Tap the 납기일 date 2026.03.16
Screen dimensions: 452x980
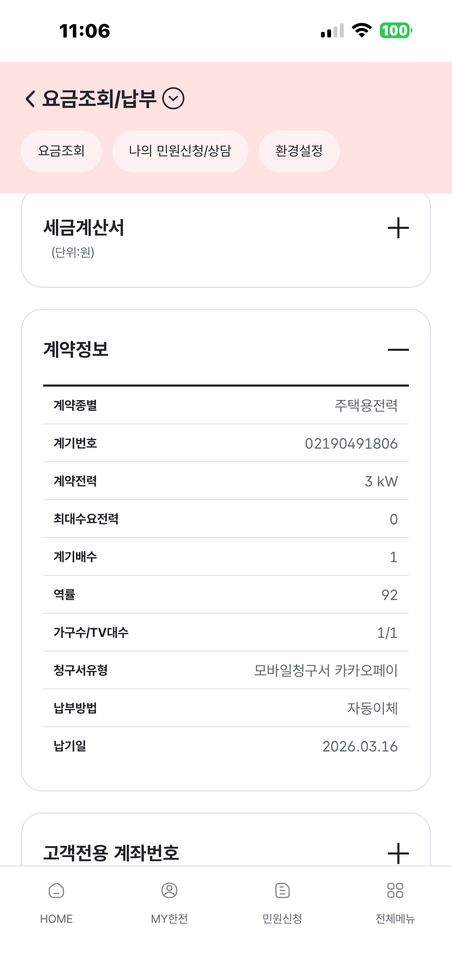click(x=359, y=747)
